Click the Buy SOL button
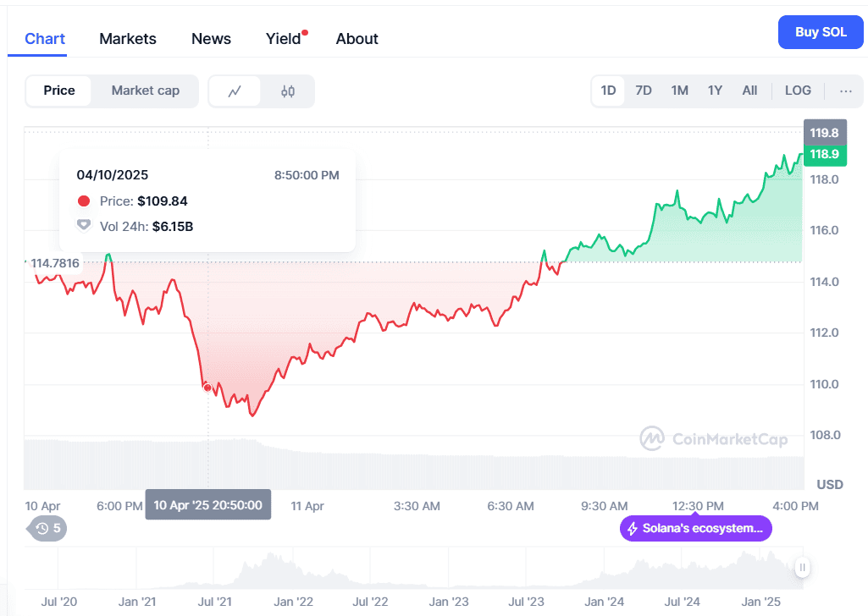Screen dimensions: 868x616 (820, 31)
